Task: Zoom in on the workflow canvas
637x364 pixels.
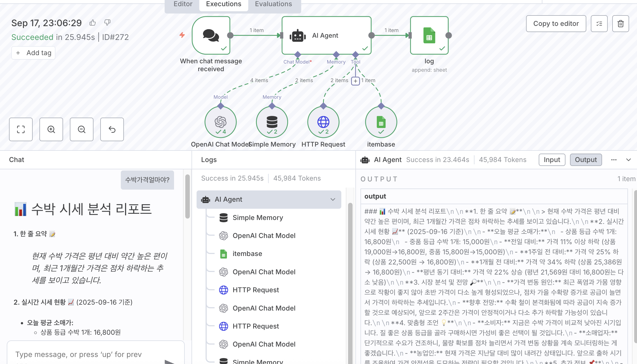Action: point(51,129)
